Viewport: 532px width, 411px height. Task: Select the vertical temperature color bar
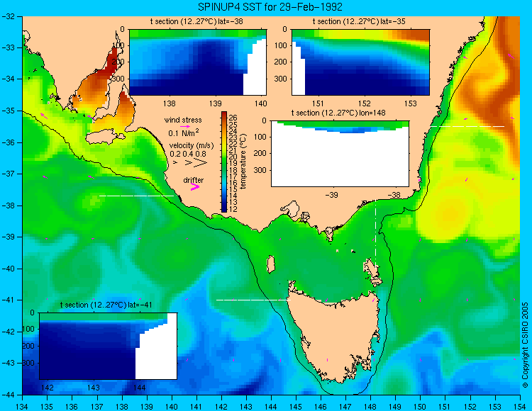click(224, 162)
